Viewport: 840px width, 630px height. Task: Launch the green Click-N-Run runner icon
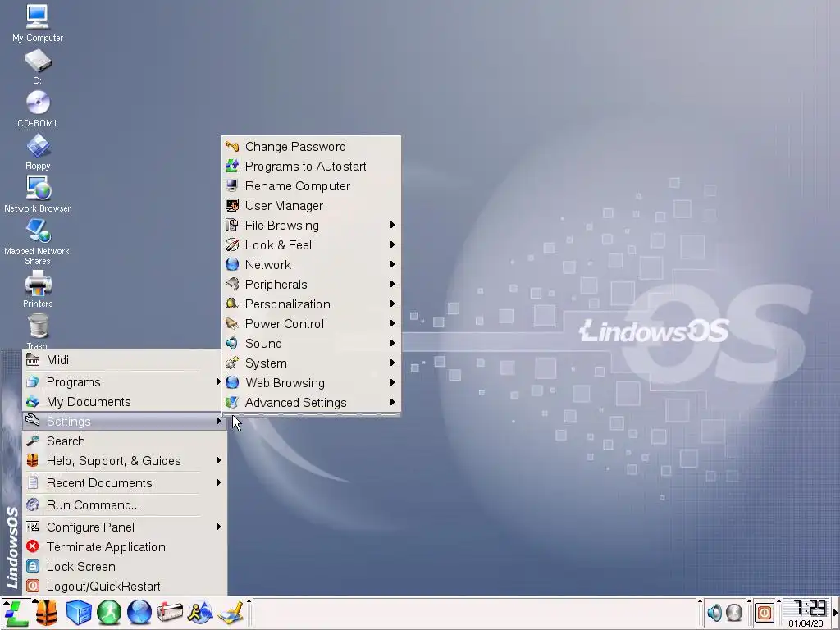click(109, 613)
